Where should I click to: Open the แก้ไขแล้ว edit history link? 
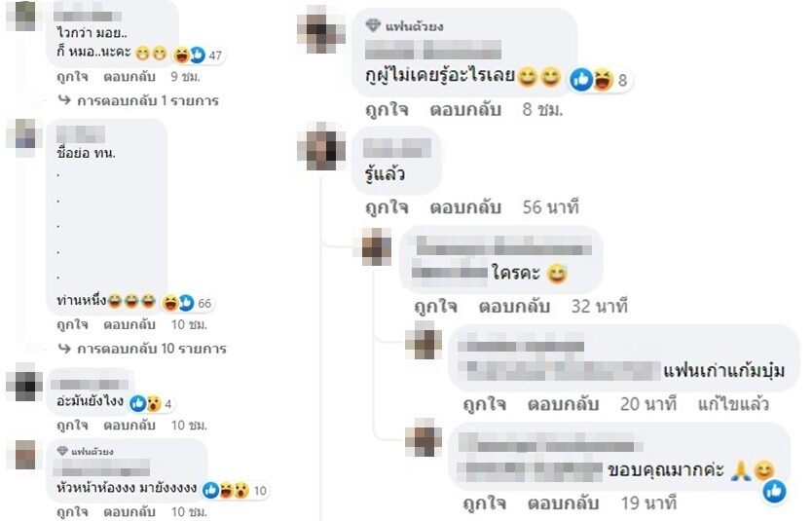[x=733, y=404]
